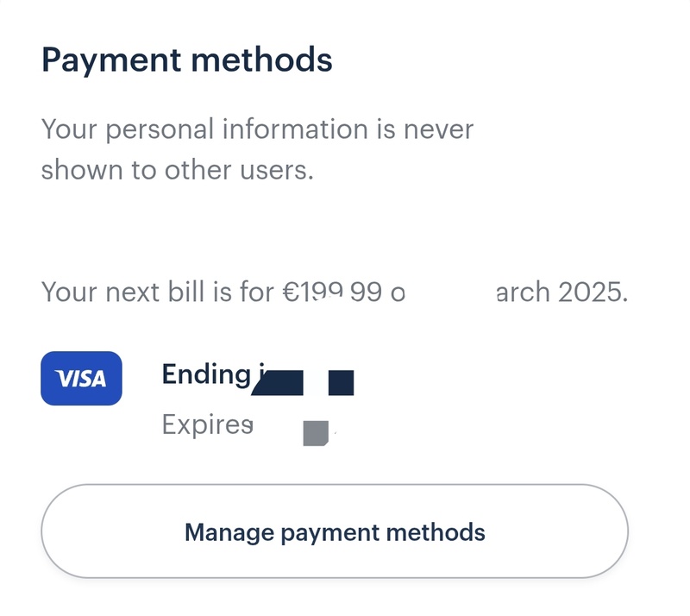
Task: Click the "Expires" label under the card
Action: pyautogui.click(x=207, y=424)
